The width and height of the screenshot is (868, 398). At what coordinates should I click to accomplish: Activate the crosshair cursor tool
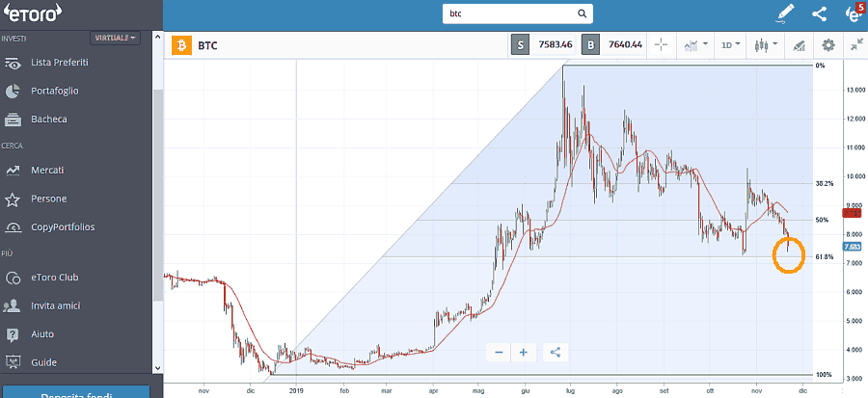tap(662, 45)
